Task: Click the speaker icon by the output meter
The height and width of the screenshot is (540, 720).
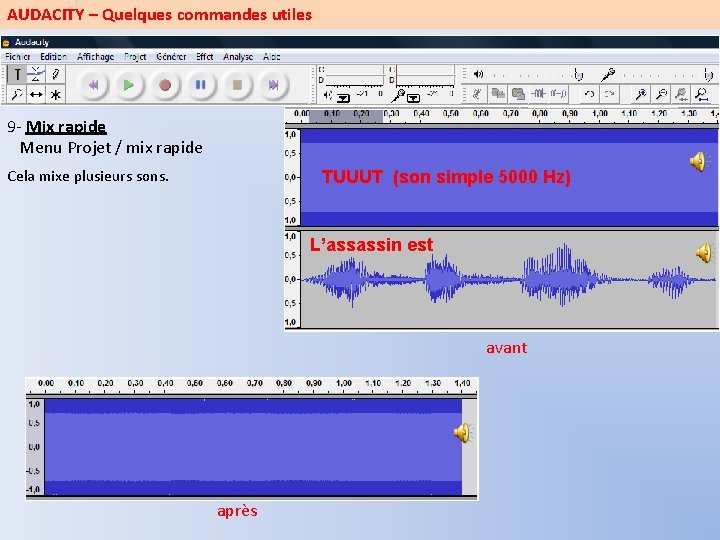Action: (327, 95)
